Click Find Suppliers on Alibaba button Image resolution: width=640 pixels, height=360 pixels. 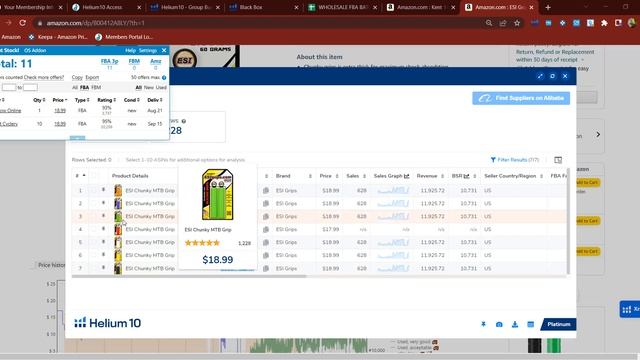[521, 98]
